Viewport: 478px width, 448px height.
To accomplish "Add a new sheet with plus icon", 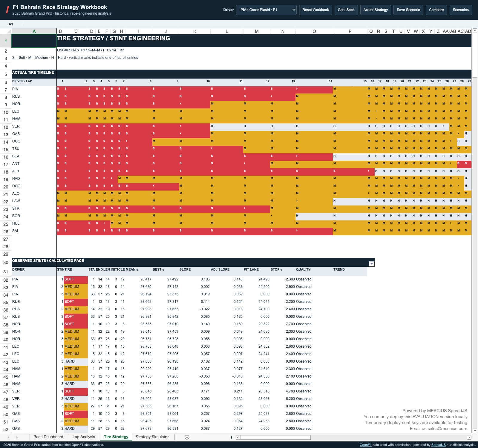I will tap(187, 437).
